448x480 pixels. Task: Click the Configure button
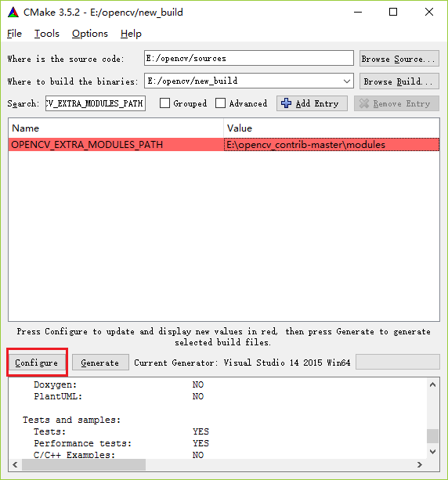[37, 363]
